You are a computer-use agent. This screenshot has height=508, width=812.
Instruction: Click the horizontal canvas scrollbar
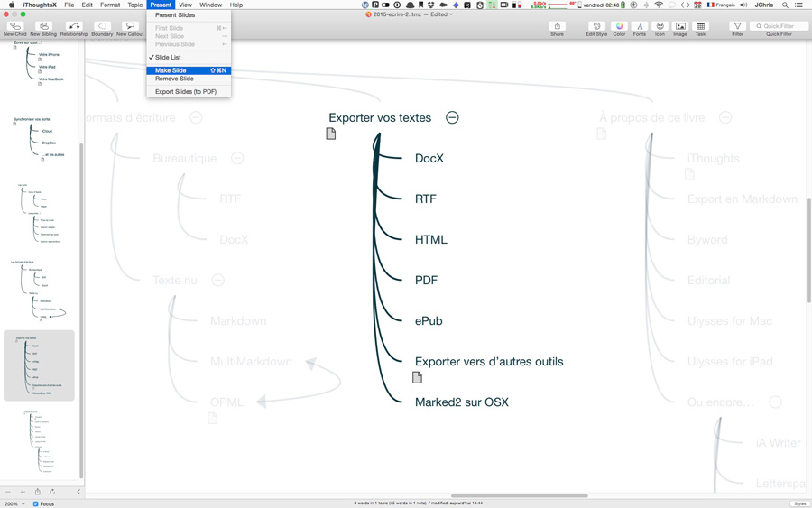(519, 495)
